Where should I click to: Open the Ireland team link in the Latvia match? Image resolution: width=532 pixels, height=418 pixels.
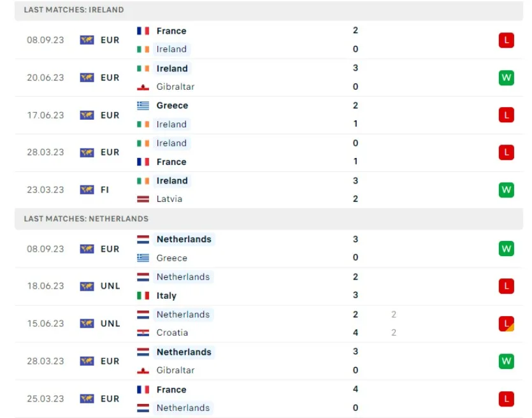coord(172,181)
